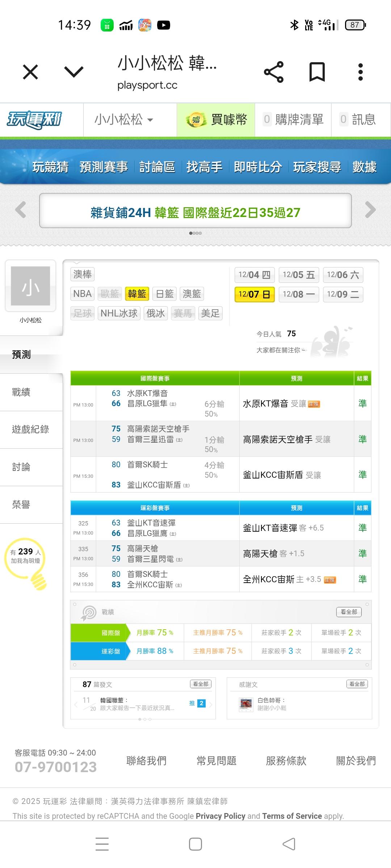Select the 韓籃 league filter
The height and width of the screenshot is (868, 391).
point(137,294)
